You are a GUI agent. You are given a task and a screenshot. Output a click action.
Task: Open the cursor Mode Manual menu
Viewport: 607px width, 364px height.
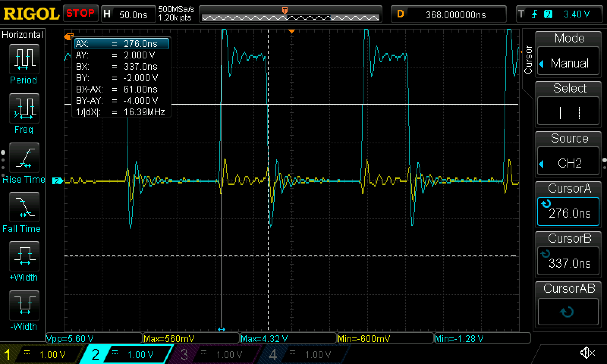tap(568, 63)
